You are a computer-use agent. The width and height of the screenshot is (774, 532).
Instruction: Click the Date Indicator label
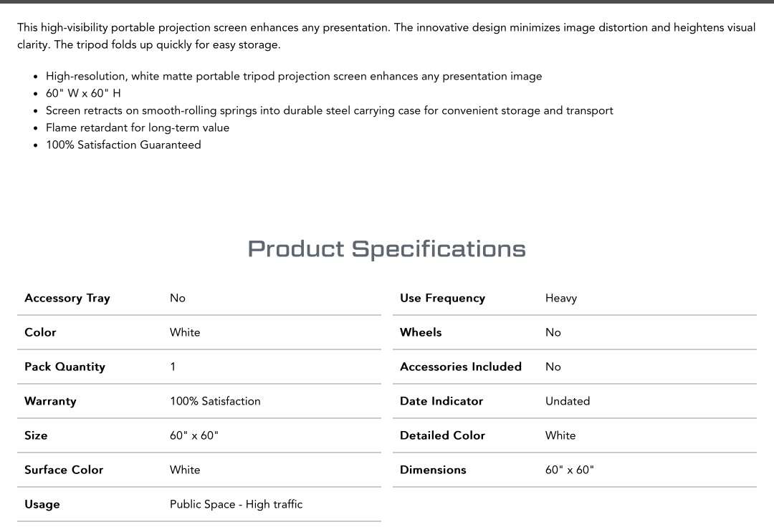point(441,401)
